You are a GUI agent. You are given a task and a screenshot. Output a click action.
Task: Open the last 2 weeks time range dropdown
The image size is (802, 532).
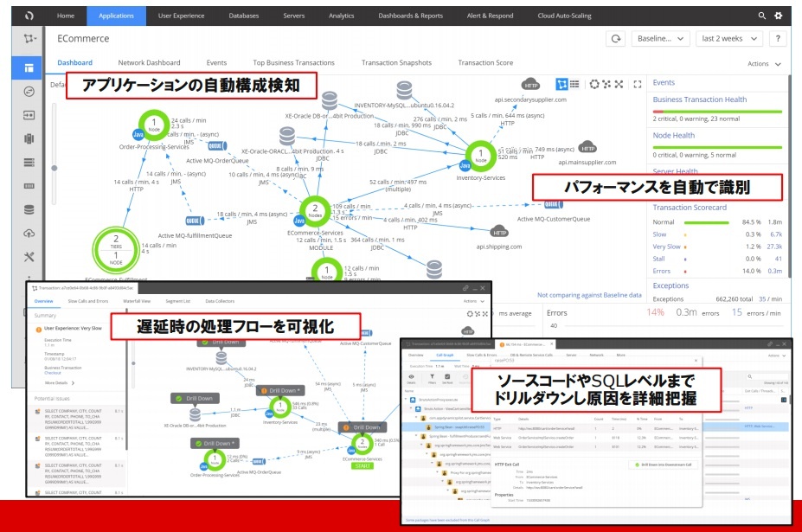[728, 39]
